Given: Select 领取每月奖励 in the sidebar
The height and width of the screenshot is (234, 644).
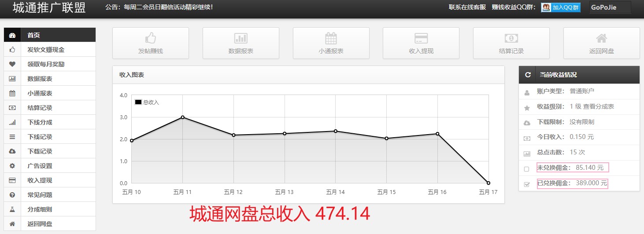Looking at the screenshot, I should 50,64.
